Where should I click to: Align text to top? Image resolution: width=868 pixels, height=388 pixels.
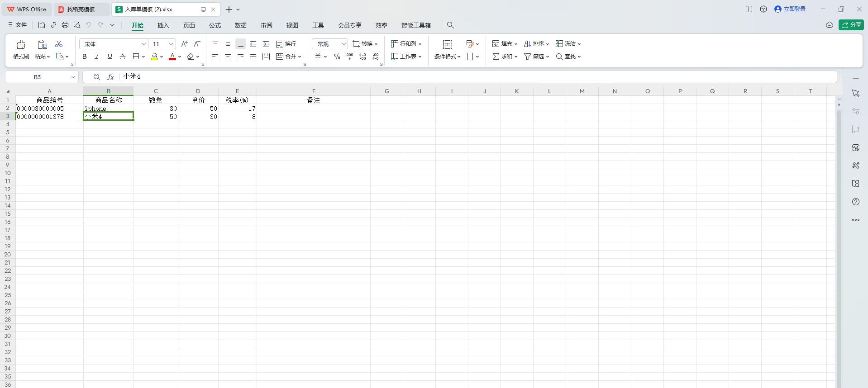[x=215, y=44]
